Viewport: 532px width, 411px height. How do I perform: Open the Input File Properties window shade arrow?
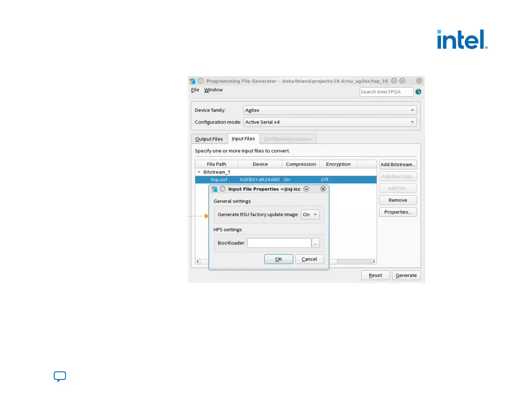tap(306, 189)
